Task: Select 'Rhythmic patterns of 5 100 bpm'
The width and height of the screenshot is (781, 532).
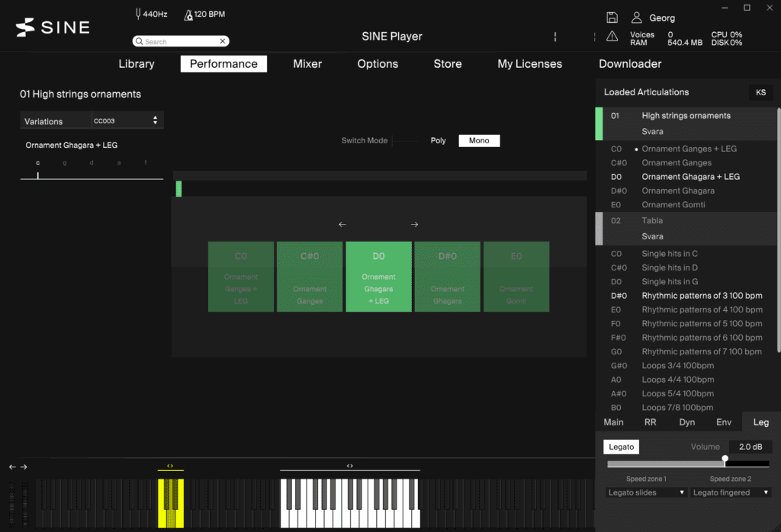Action: pos(687,323)
